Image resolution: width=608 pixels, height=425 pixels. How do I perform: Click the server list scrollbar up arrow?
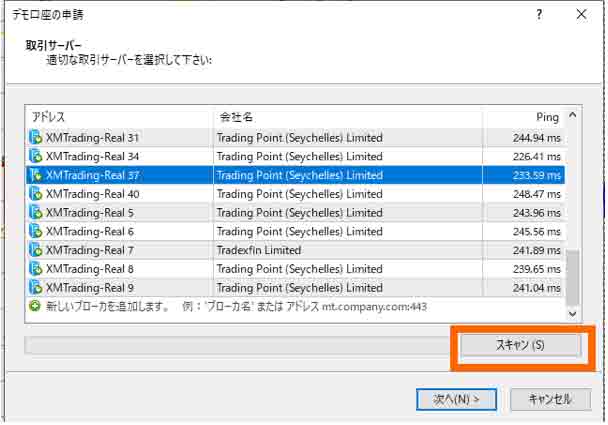572,115
